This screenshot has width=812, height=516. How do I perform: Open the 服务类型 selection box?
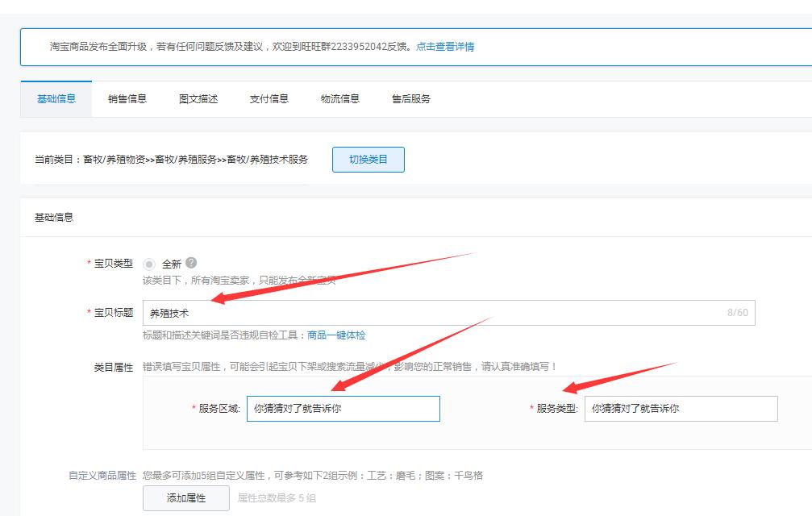click(681, 409)
